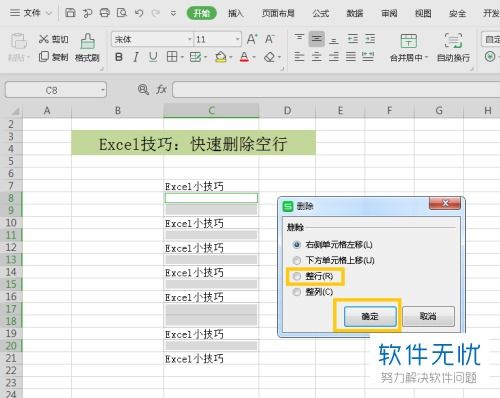
Task: Click the Wrap Text (自动换行) button
Action: pyautogui.click(x=453, y=47)
